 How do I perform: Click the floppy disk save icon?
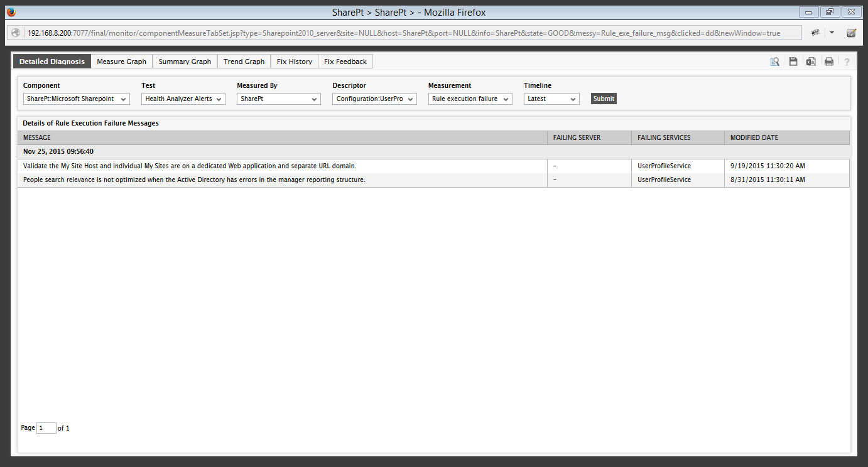point(793,62)
